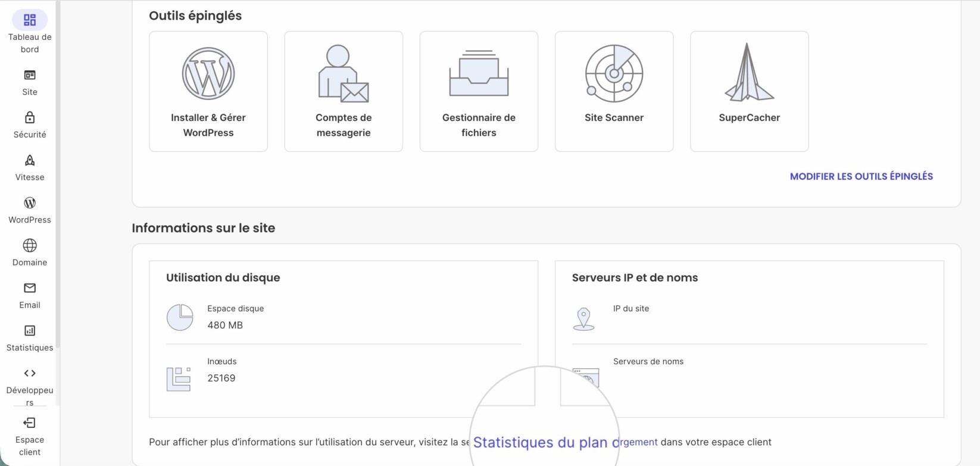Click the Espace disque label
Image resolution: width=980 pixels, height=466 pixels.
[x=236, y=309]
